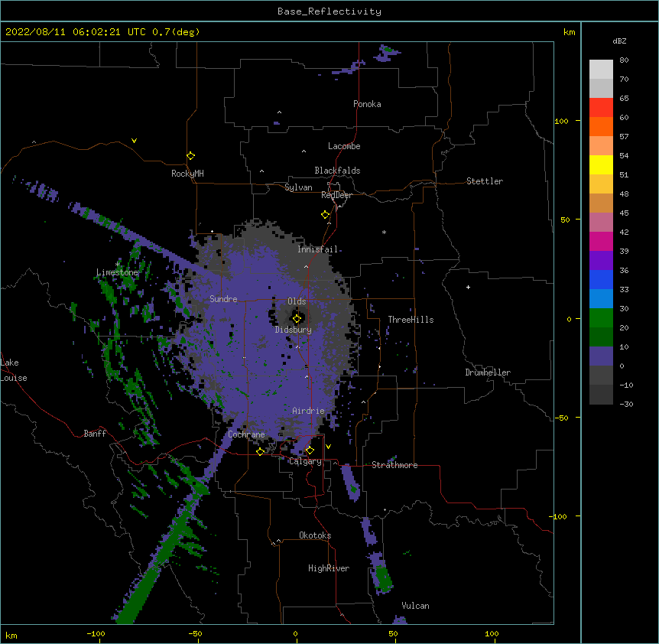Click the Didsbury town label
The width and height of the screenshot is (659, 644).
(294, 330)
